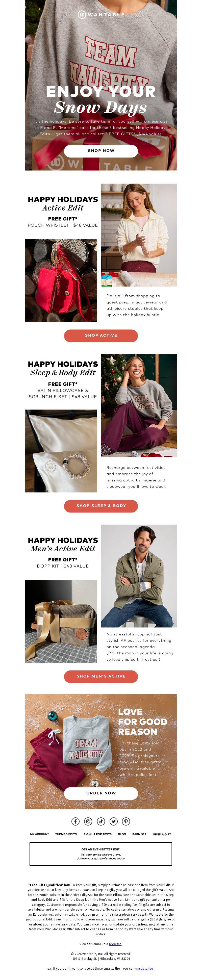Open the Instagram social icon

(88, 821)
